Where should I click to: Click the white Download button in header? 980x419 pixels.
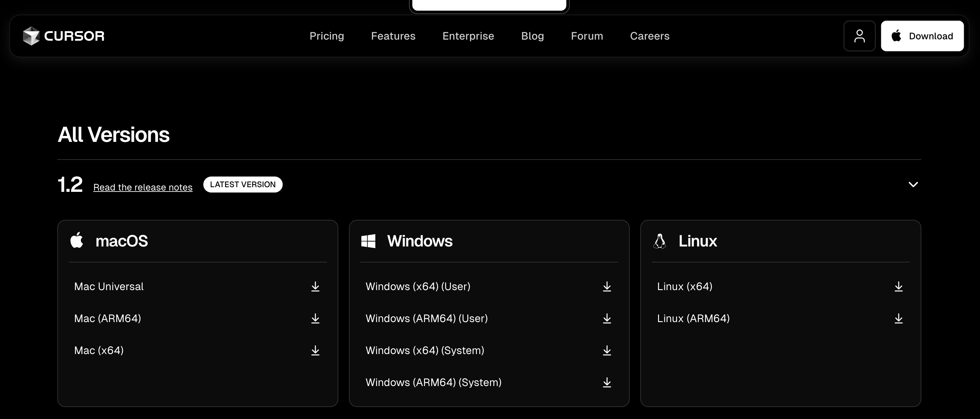922,36
